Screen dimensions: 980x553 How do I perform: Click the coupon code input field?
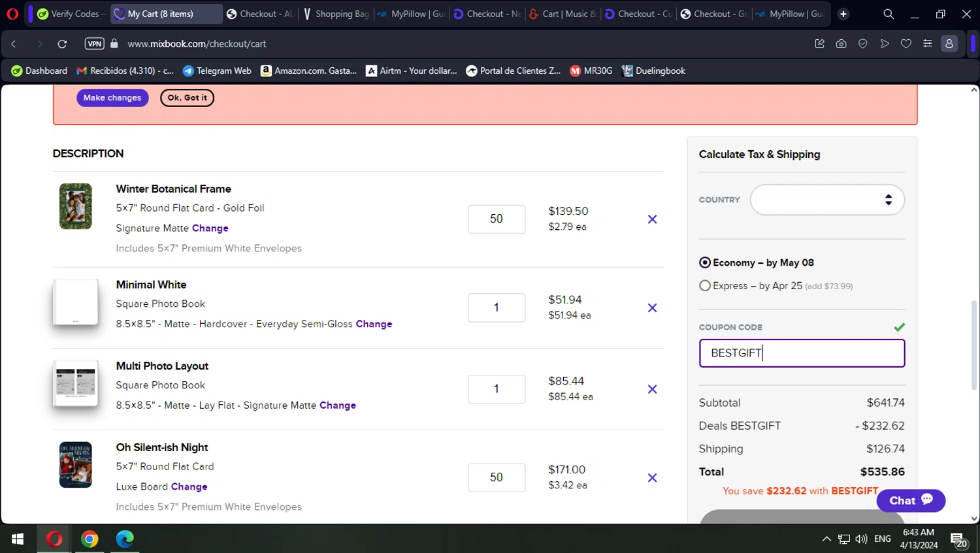click(x=802, y=353)
